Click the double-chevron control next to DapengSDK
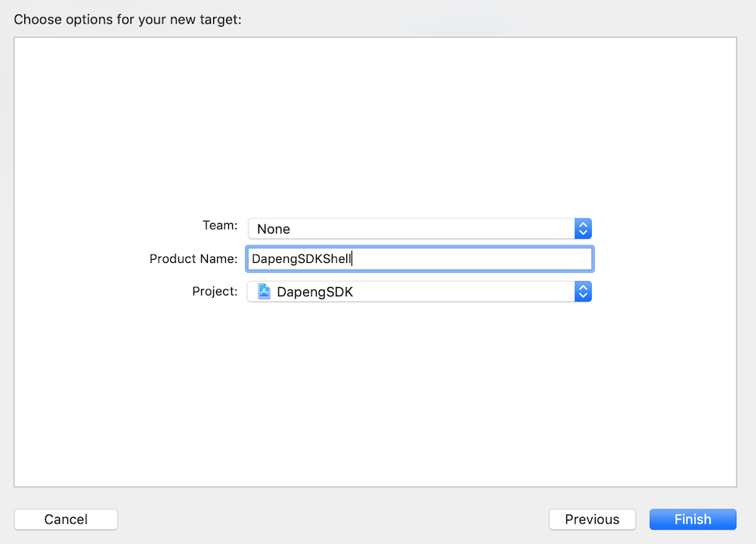The image size is (756, 544). tap(583, 292)
